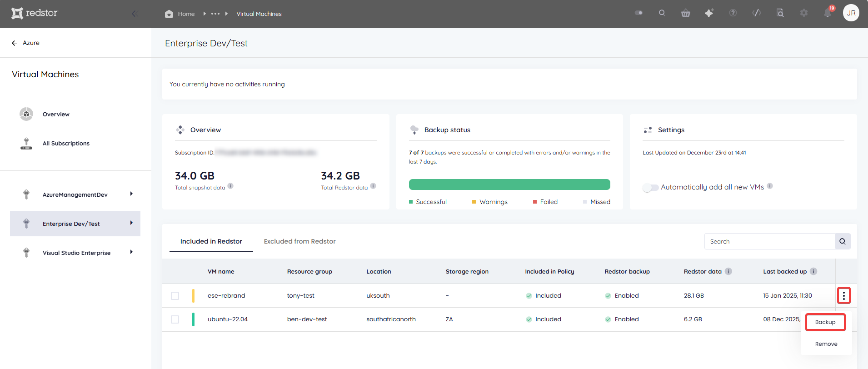Screen dimensions: 868x369
Task: Click the code brackets developer icon
Action: pos(757,13)
